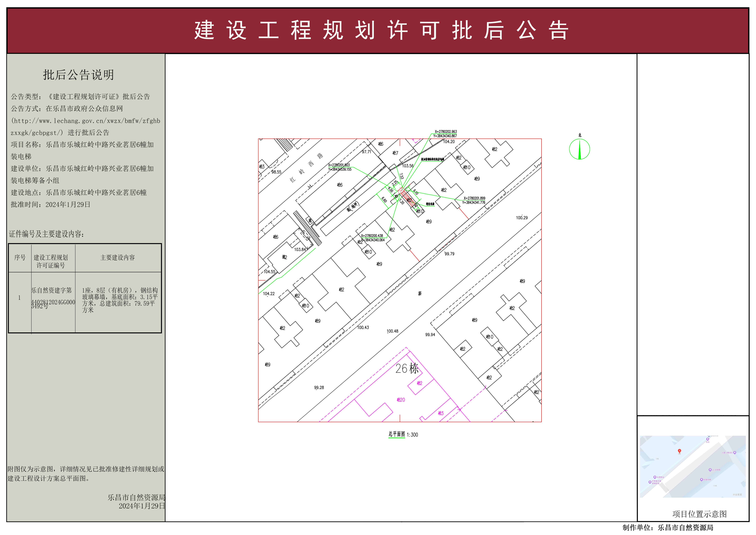
Task: Click coordinate label X=2780201.503
Action: tap(339, 165)
